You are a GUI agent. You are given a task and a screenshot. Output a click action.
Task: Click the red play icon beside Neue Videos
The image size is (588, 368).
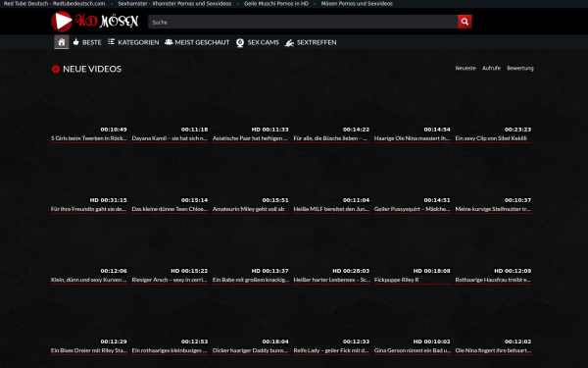[56, 69]
